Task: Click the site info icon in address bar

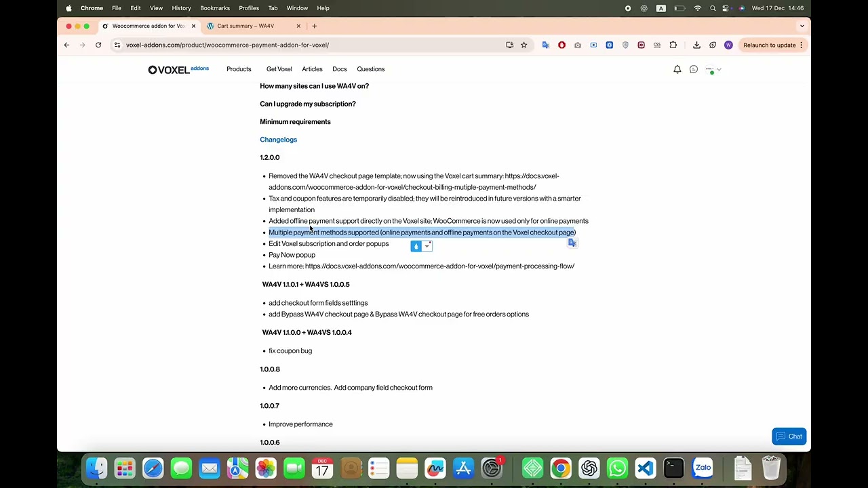Action: pos(117,45)
